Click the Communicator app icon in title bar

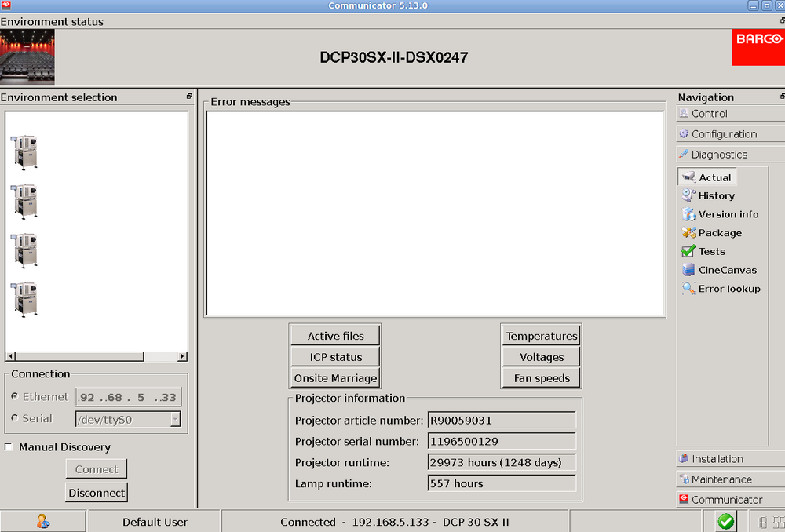(6, 5)
